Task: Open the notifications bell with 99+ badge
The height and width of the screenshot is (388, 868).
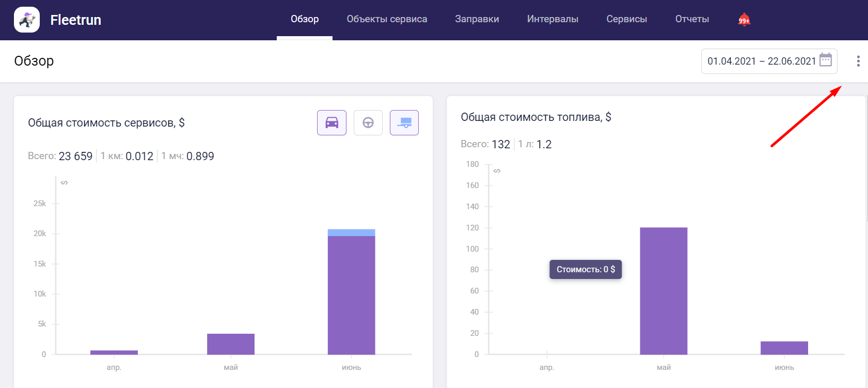Action: click(x=744, y=20)
